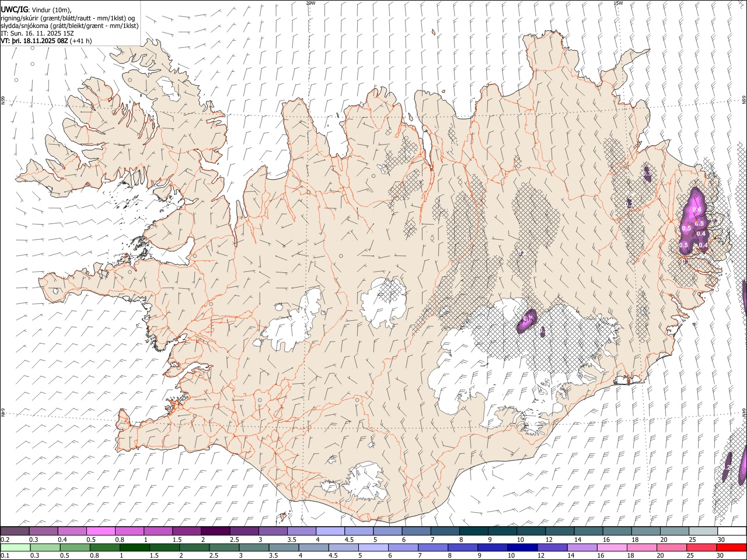The height and width of the screenshot is (560, 747).
Task: Select the lower-row light green swatch labeled 0.3
Action: click(x=46, y=547)
